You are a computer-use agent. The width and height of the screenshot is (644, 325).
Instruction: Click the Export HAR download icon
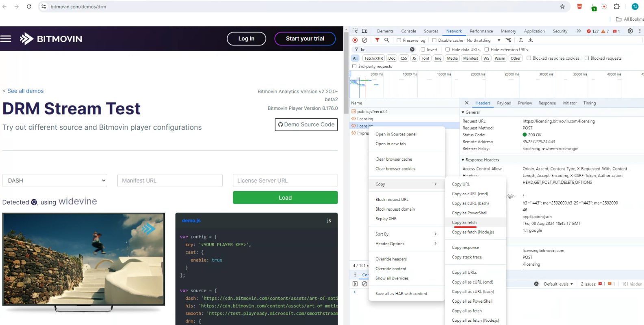pyautogui.click(x=531, y=40)
